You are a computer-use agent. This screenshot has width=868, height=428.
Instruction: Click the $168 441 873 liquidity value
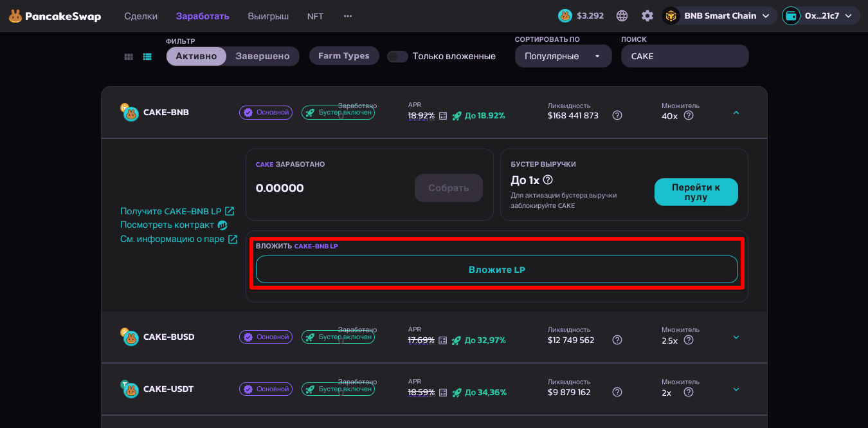[x=573, y=116]
